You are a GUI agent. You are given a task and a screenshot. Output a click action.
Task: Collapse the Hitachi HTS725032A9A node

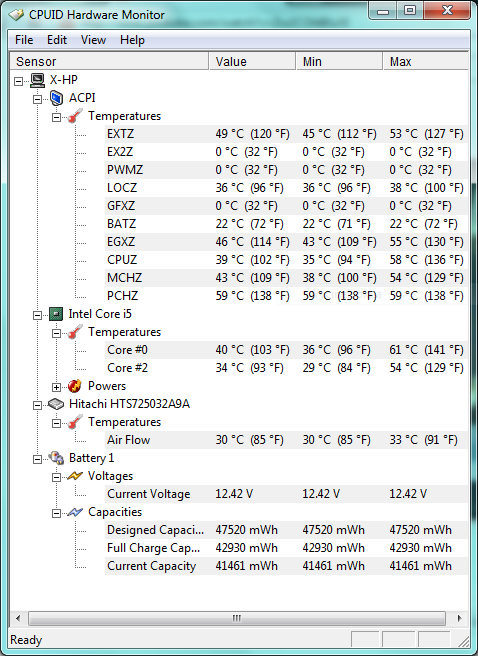[x=38, y=405]
